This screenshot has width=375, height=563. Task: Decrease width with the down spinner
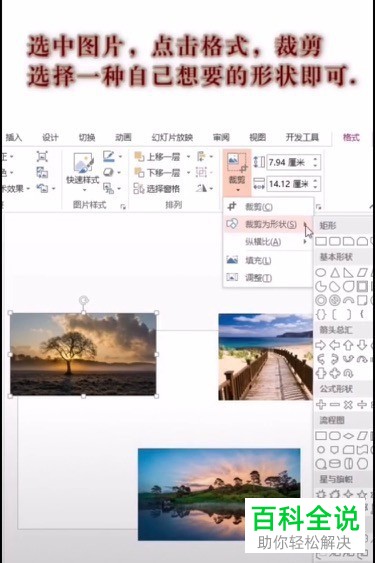(315, 188)
